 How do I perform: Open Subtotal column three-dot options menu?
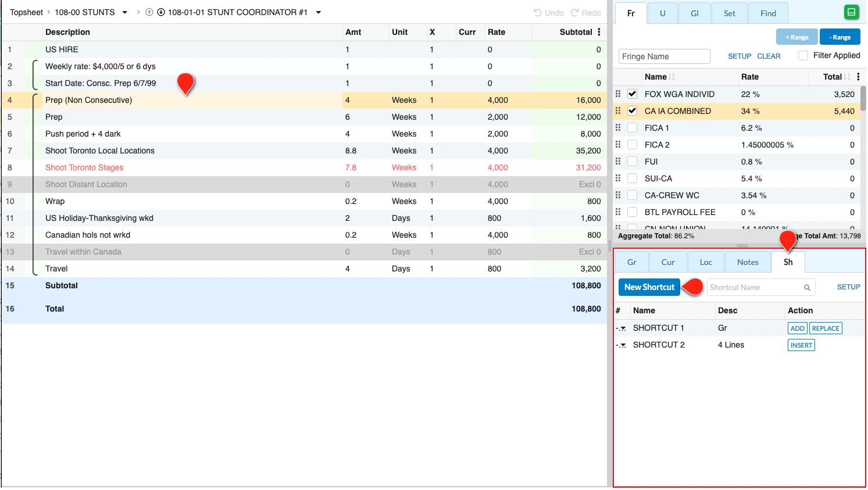coord(599,32)
